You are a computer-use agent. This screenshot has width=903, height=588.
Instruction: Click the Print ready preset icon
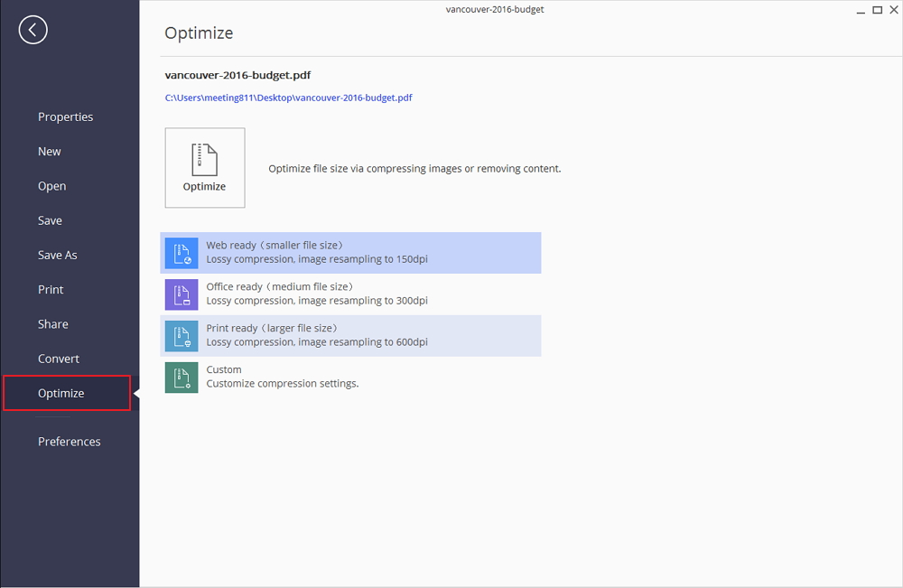pyautogui.click(x=182, y=336)
